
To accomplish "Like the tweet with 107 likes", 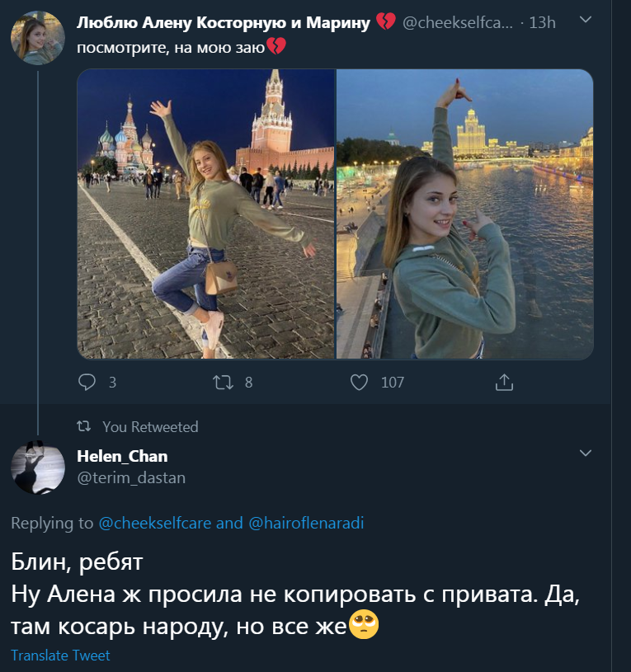I will (x=359, y=383).
